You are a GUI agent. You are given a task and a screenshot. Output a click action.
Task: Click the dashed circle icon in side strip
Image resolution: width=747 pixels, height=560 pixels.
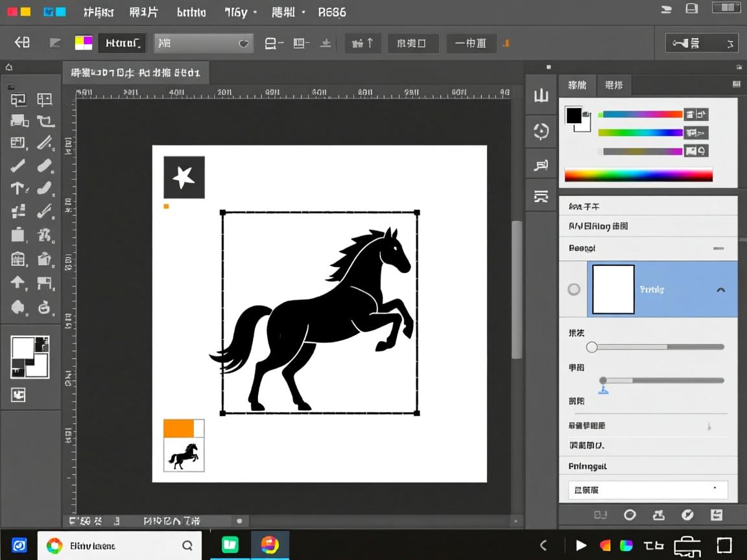tap(541, 132)
